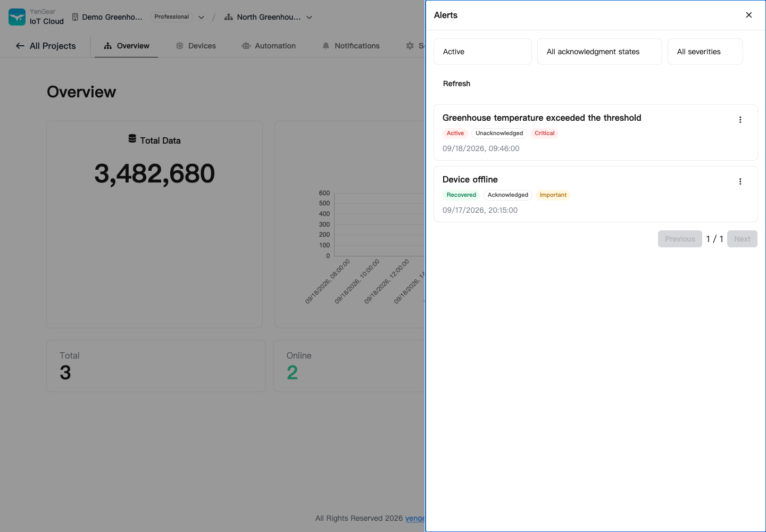
Task: Open the Active status filter dropdown
Action: tap(482, 52)
